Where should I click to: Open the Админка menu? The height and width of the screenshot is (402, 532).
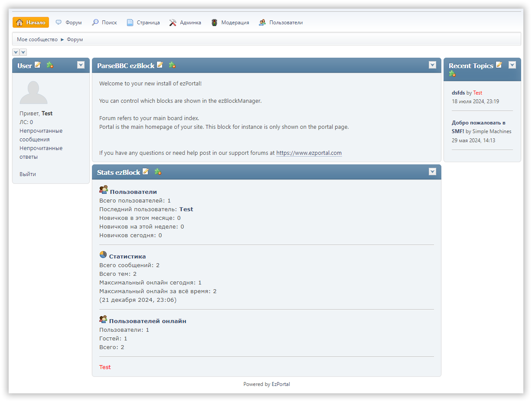185,23
